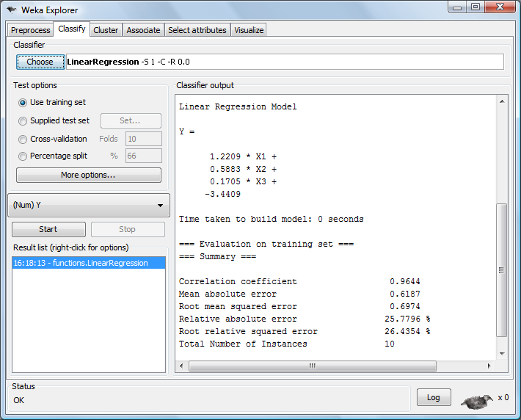Minimize the Weka Explorer window
Screen dimensions: 521x420
(457, 7)
